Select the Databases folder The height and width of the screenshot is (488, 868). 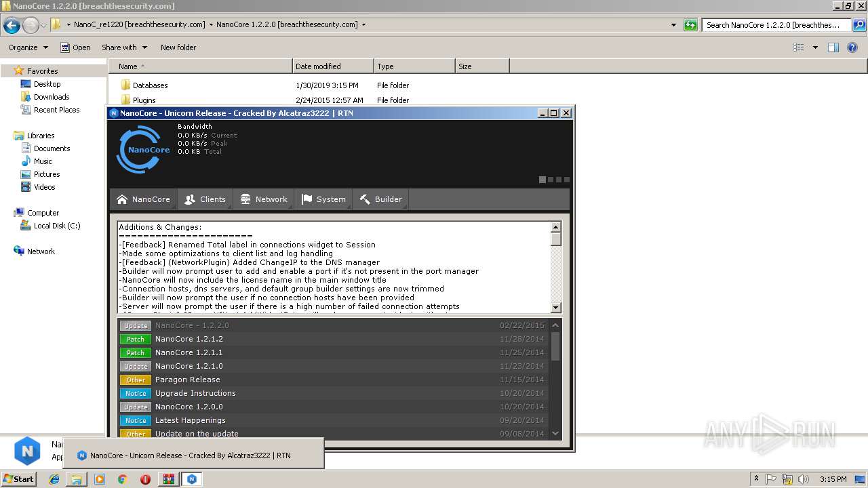point(144,85)
